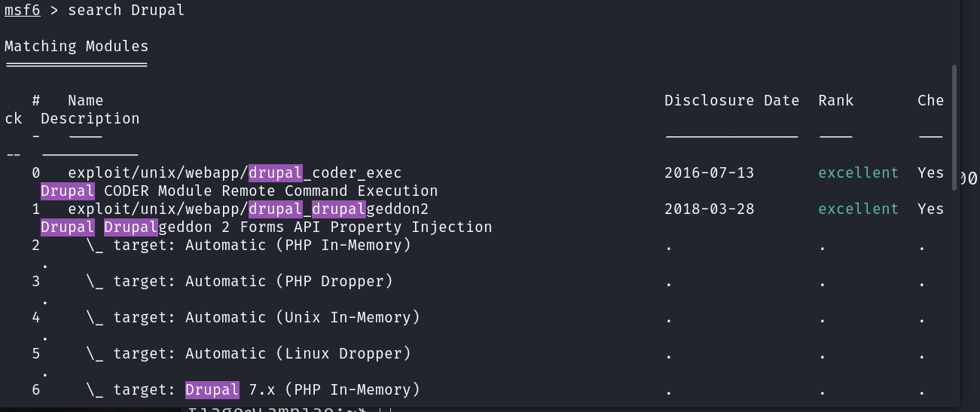Click the drupal_drupalgeddon2 module path
The image size is (980, 412).
tap(248, 209)
